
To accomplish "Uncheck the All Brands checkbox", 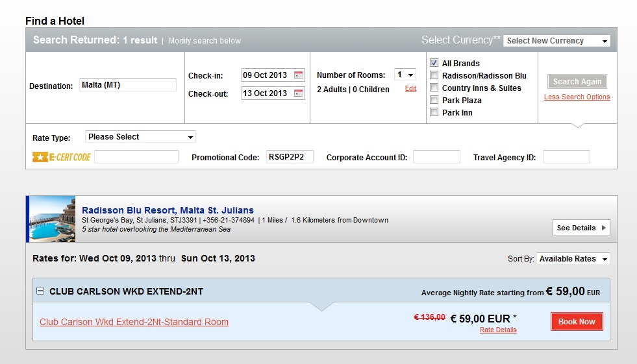I will 434,63.
